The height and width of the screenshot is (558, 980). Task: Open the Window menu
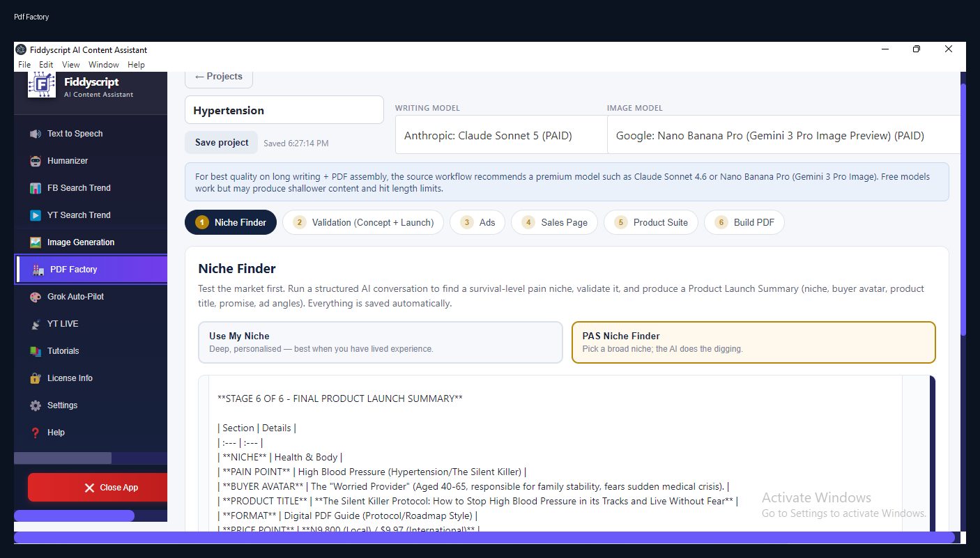[104, 65]
